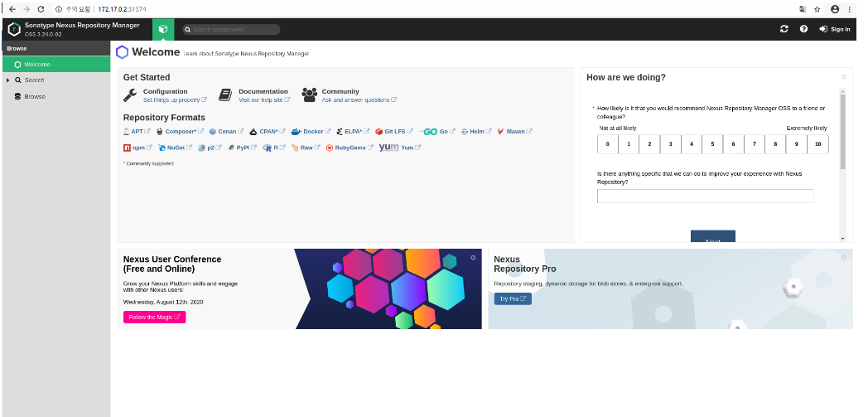Open the CPAN format link
Viewport: 868px width, 417px height.
(268, 132)
